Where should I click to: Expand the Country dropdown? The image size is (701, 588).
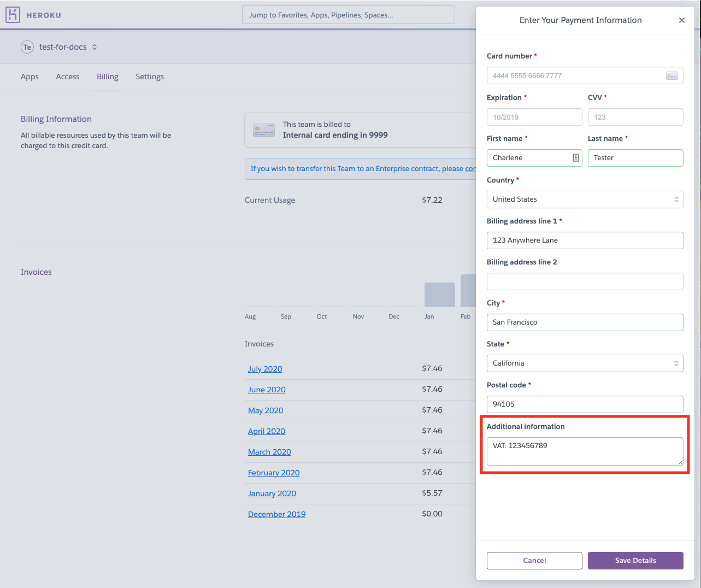[585, 199]
